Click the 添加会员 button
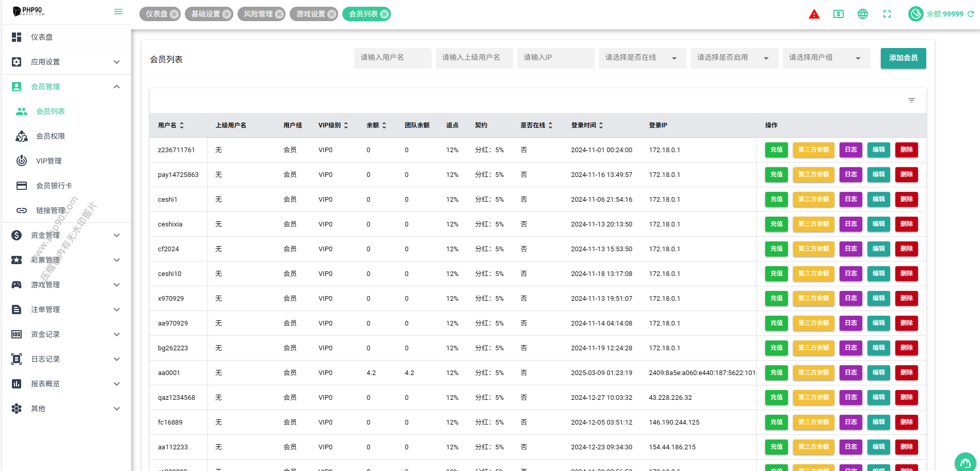Screen dimensions: 980x471 click(903, 58)
